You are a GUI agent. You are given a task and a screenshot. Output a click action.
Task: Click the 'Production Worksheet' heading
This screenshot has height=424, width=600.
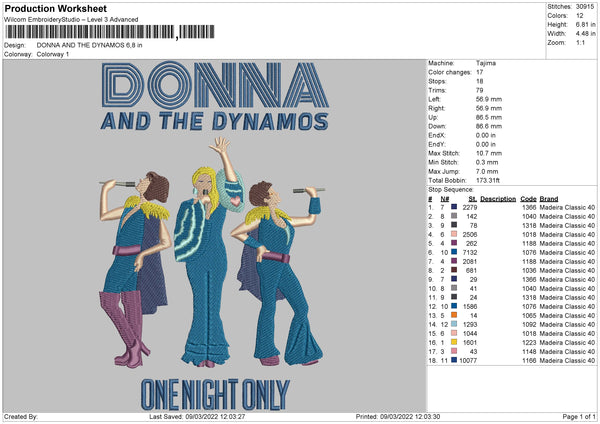[55, 8]
